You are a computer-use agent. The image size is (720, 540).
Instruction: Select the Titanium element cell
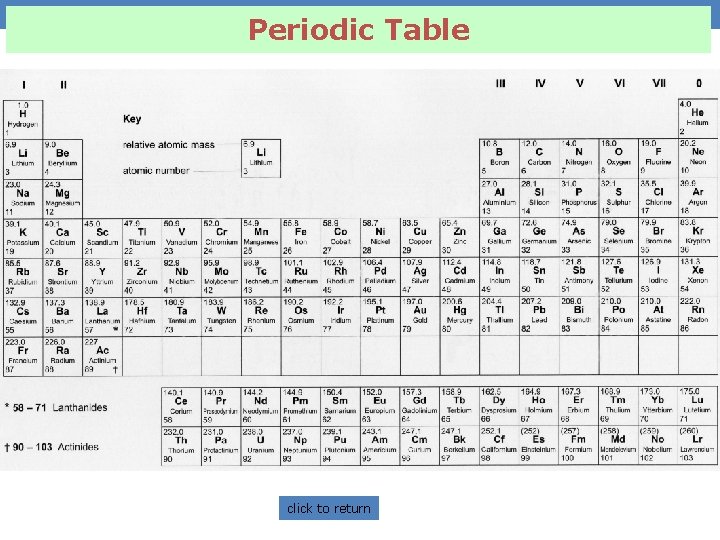[142, 238]
